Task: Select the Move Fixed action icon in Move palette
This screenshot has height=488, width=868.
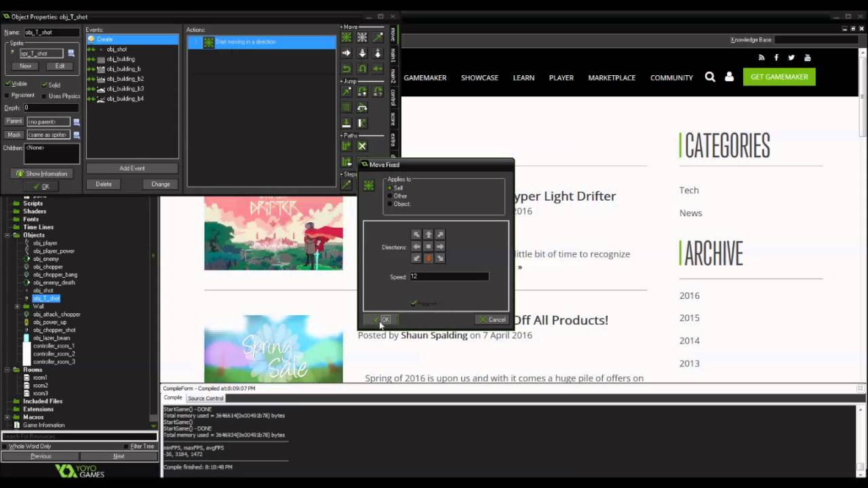Action: [347, 37]
